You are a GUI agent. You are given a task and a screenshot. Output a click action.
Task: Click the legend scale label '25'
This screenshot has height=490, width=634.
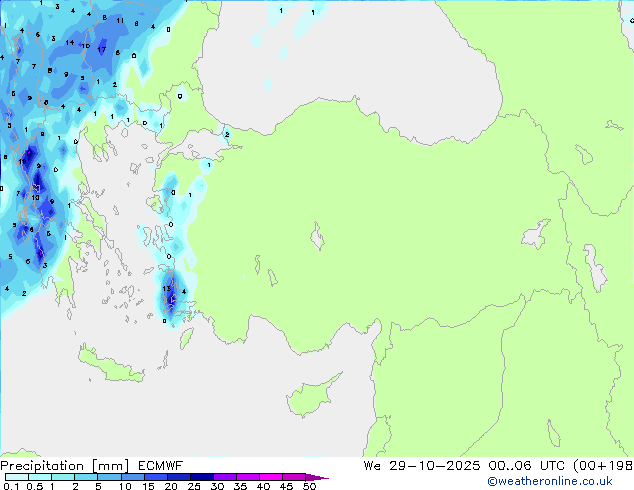click(x=194, y=486)
